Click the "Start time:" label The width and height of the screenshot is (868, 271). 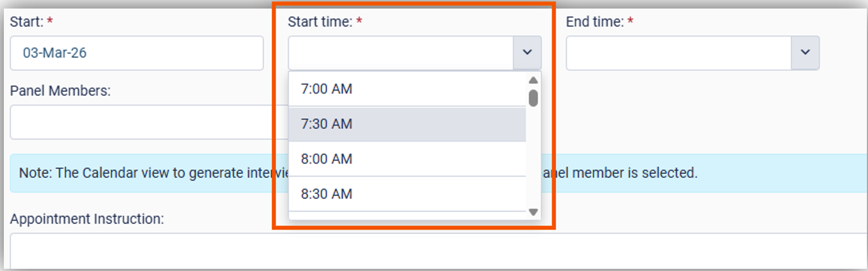(x=320, y=22)
